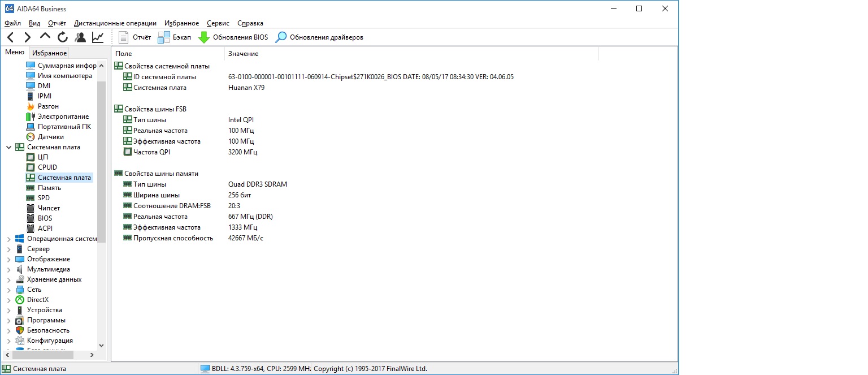Select BIOS in the tree
This screenshot has height=375, width=868.
coord(40,218)
